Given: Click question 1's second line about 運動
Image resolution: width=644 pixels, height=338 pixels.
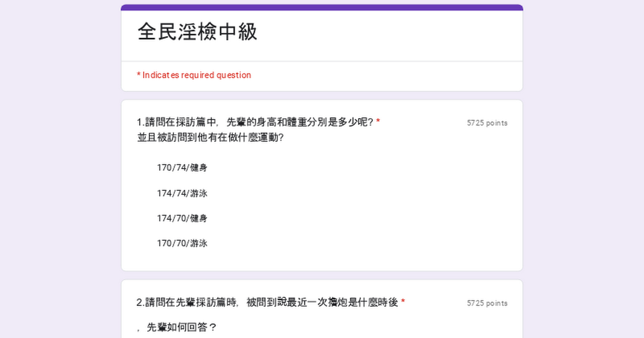Looking at the screenshot, I should coord(210,137).
